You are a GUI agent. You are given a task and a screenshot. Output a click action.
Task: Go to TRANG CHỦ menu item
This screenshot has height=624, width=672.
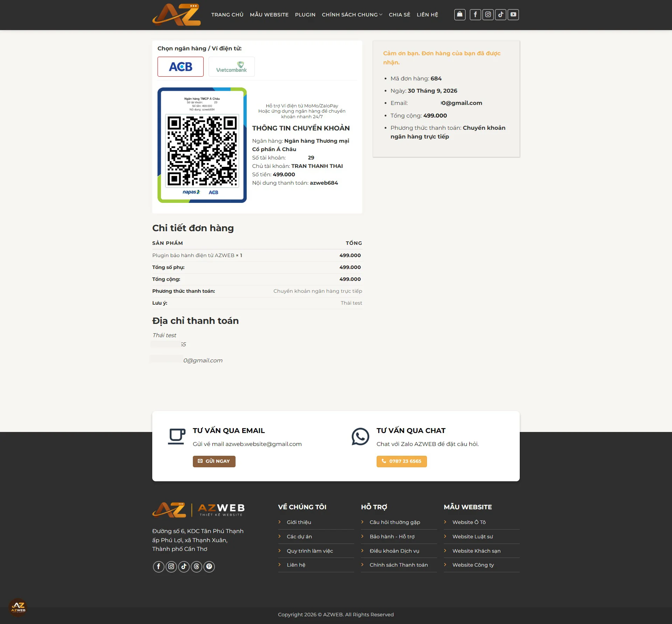[x=227, y=15]
